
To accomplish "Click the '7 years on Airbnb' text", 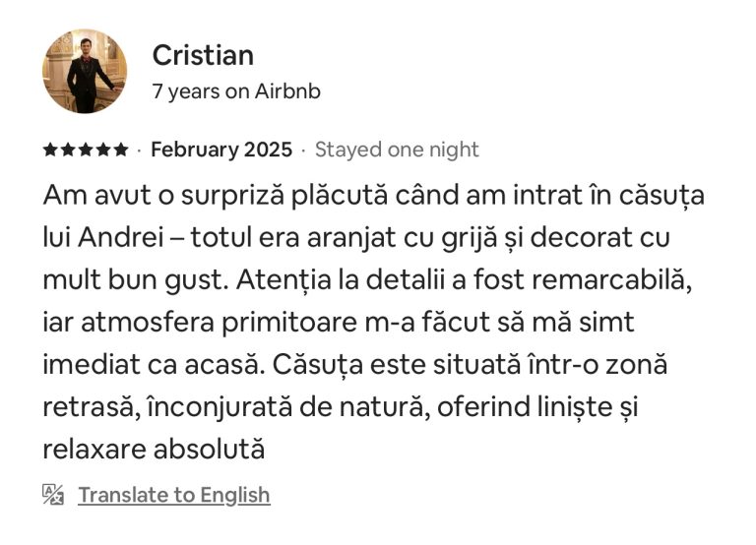I will click(x=236, y=91).
